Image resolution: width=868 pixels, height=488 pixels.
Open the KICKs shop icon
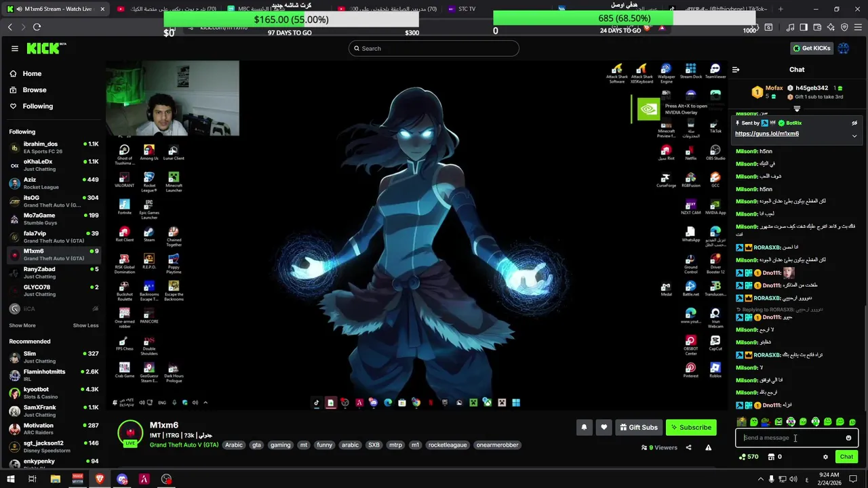771,457
